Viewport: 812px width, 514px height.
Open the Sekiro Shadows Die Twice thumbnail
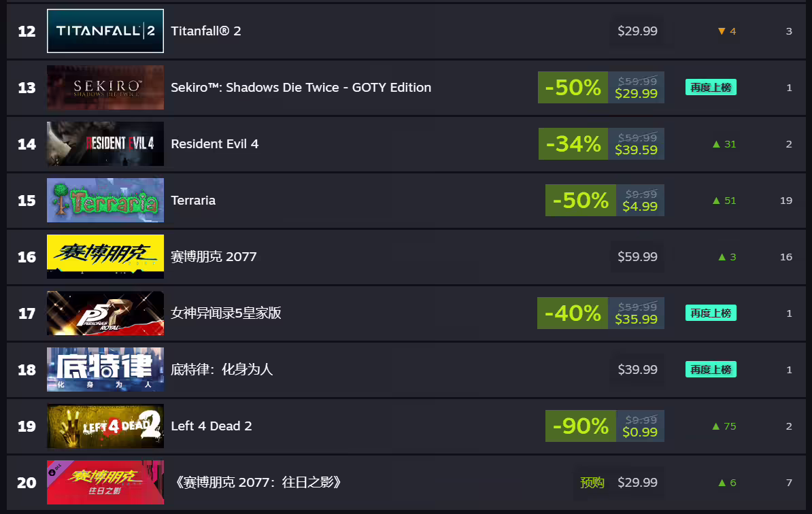click(105, 87)
